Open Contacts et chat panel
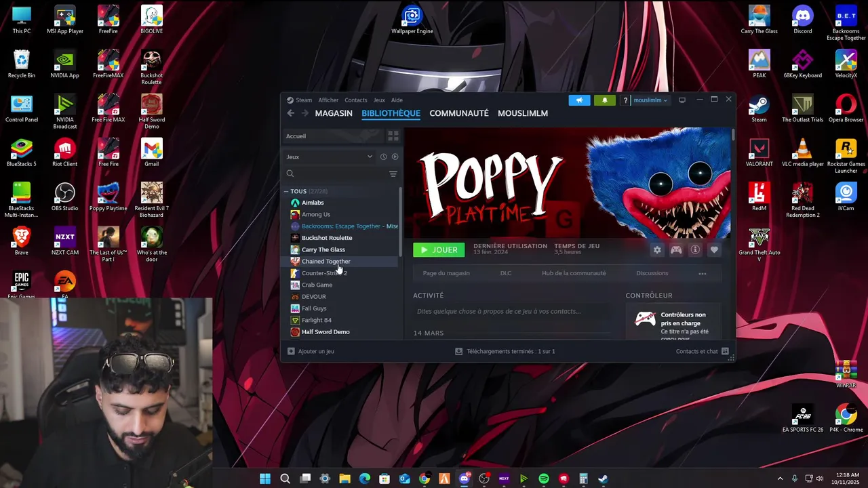 click(x=702, y=351)
